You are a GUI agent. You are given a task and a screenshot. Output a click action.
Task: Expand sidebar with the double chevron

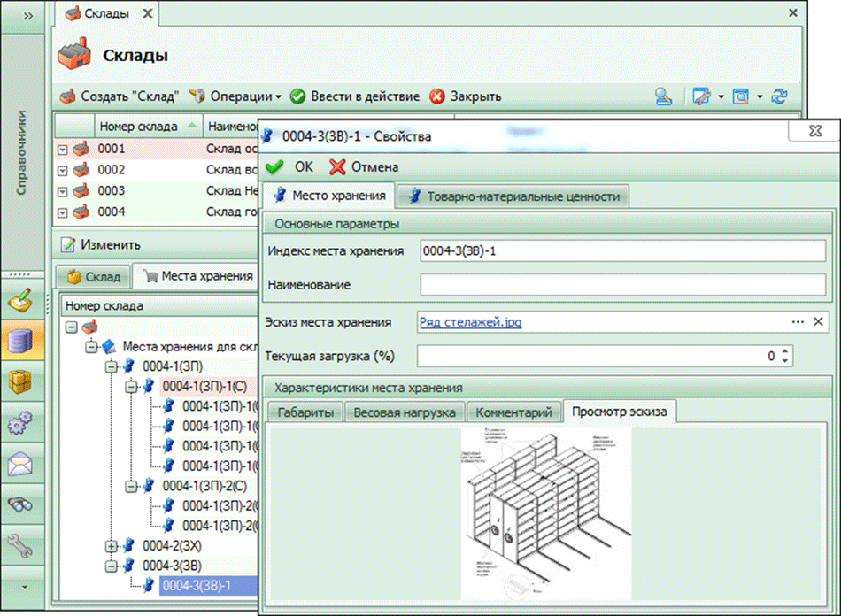[27, 16]
